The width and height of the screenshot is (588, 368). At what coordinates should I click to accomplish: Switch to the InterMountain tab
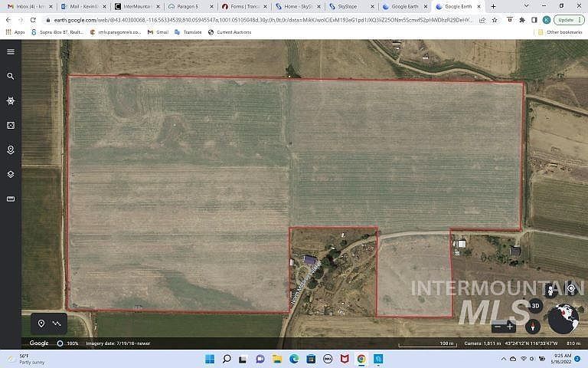point(137,6)
